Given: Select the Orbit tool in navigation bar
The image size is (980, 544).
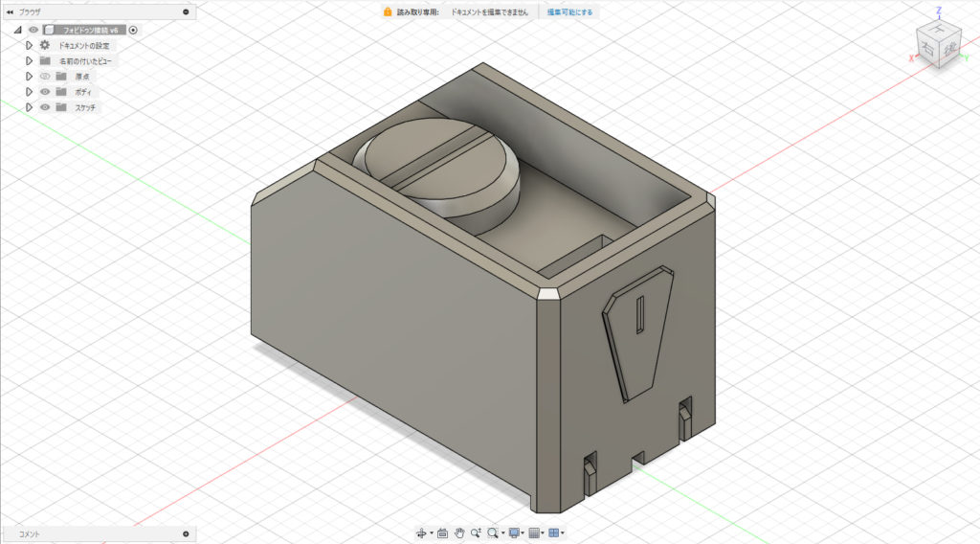Looking at the screenshot, I should [420, 533].
